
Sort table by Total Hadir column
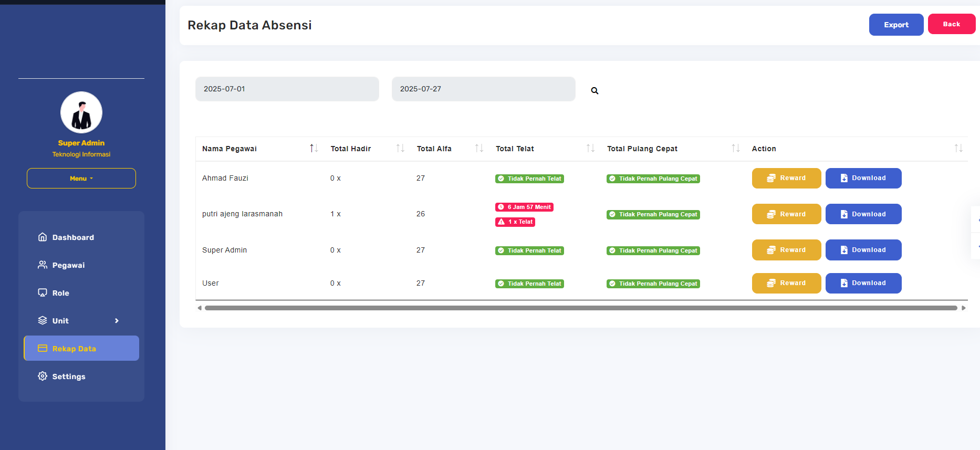(400, 149)
